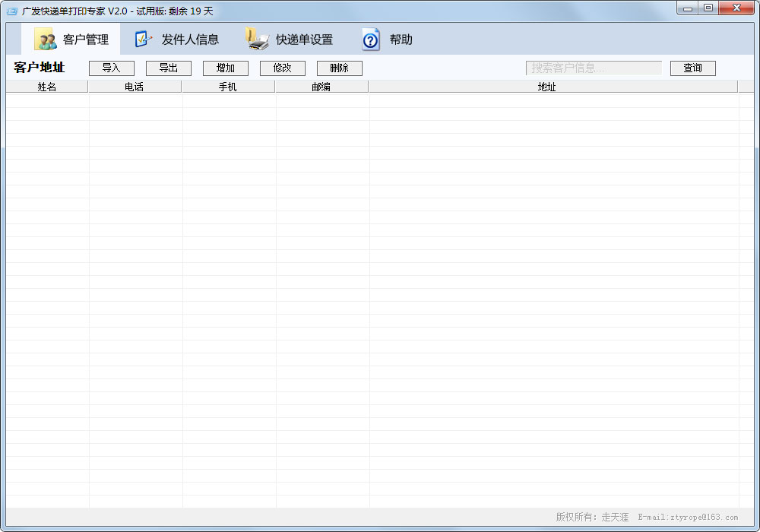Close the 广发快递单打印专家 window
Viewport: 760px width, 532px height.
click(736, 8)
